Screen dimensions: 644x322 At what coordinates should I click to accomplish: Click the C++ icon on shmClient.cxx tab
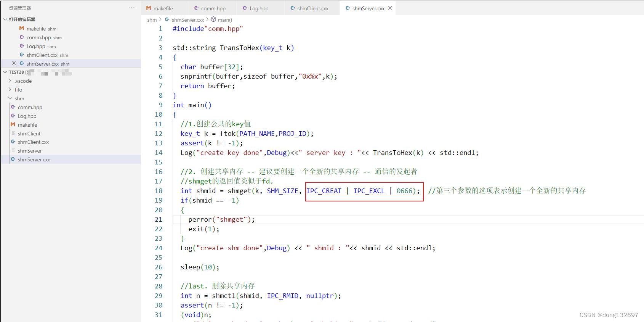293,8
